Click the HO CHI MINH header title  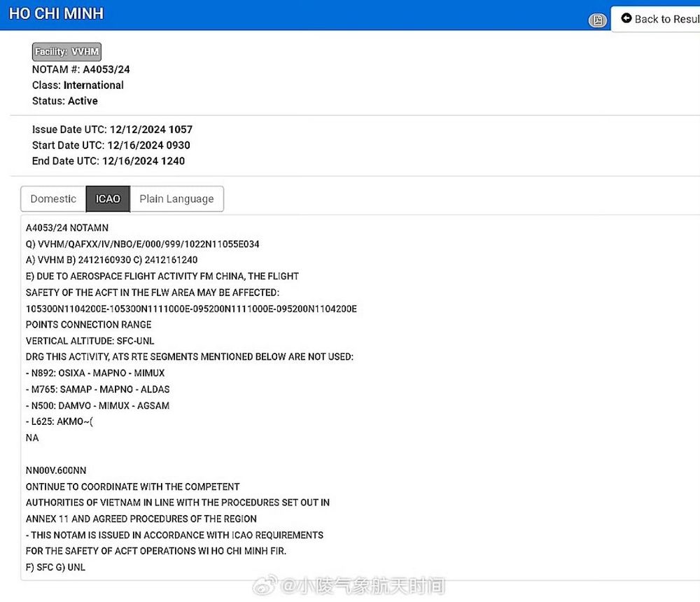pyautogui.click(x=56, y=14)
